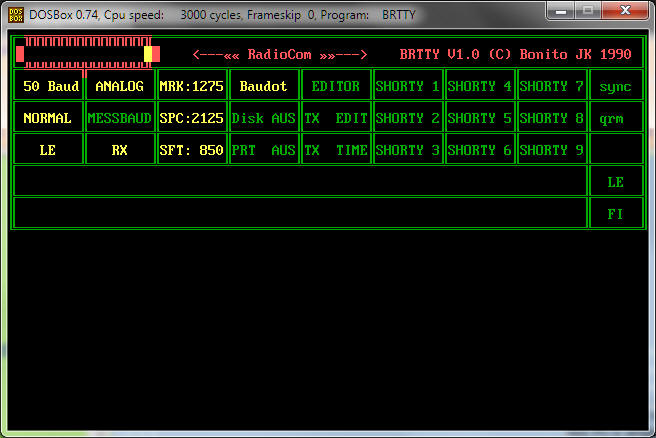Click the ANALOG mode cell
Viewport: 656px width, 438px height.
[120, 86]
